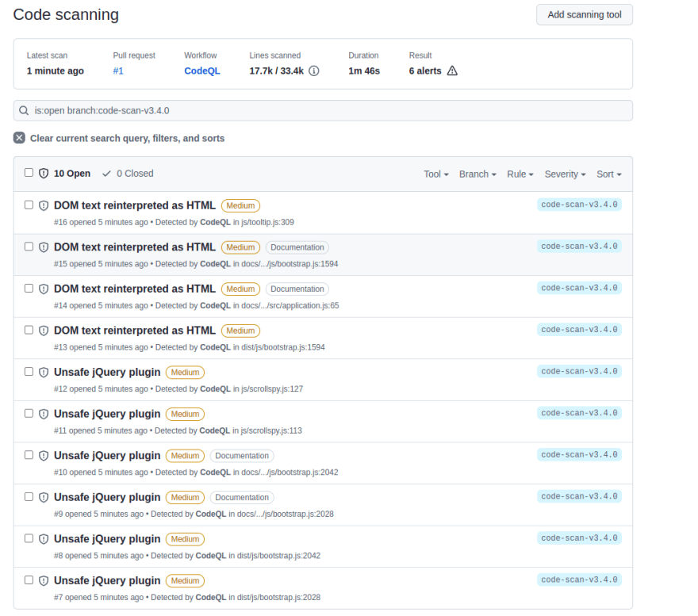Click shield icon of alert #14

44,289
